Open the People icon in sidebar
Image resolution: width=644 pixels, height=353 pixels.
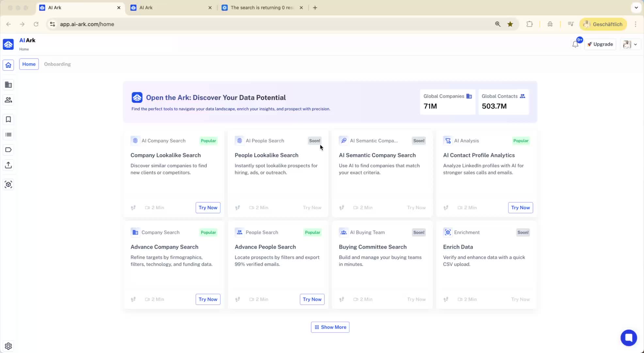click(8, 100)
